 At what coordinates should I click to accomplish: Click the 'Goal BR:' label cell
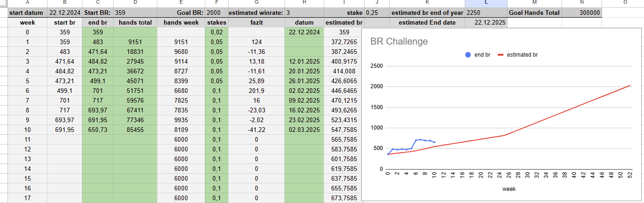pos(181,13)
